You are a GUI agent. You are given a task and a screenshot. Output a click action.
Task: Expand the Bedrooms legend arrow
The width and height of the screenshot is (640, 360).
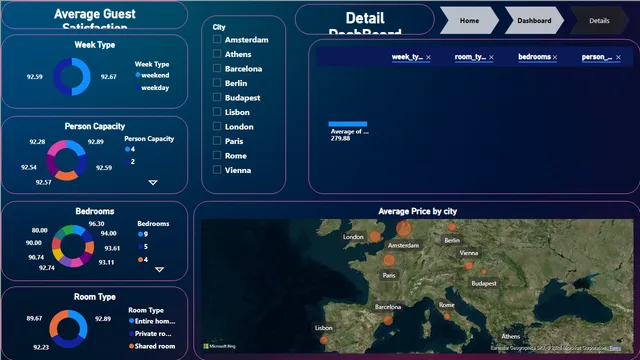[x=160, y=269]
